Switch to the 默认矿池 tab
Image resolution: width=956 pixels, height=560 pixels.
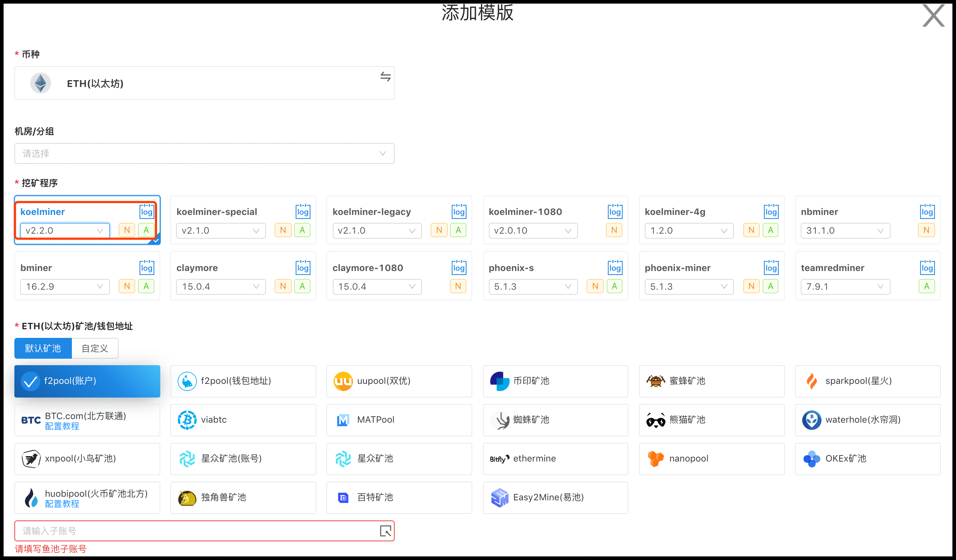(43, 348)
